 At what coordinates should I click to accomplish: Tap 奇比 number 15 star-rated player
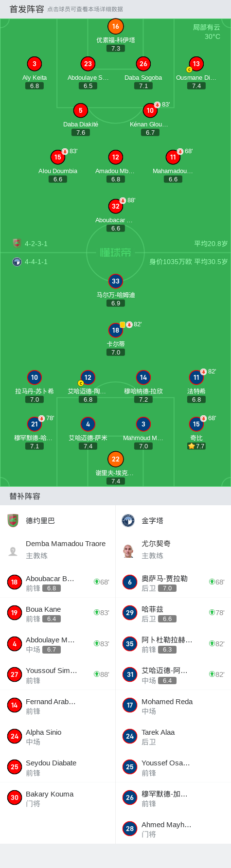tap(196, 424)
